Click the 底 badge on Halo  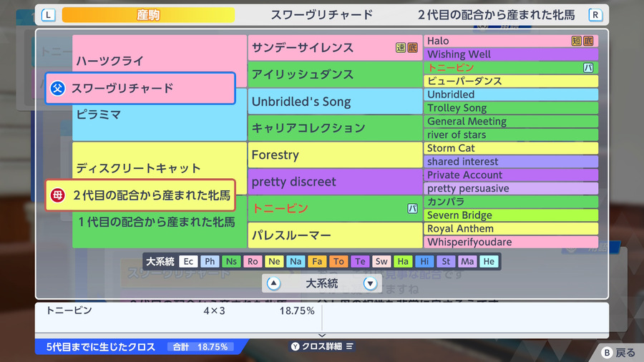(x=588, y=41)
